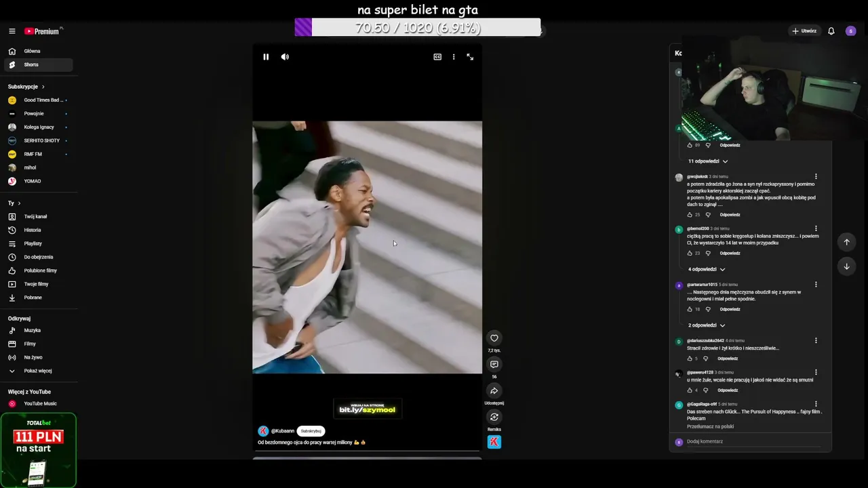Open Twój kanał in the sidebar
Image resolution: width=868 pixels, height=488 pixels.
(x=38, y=217)
